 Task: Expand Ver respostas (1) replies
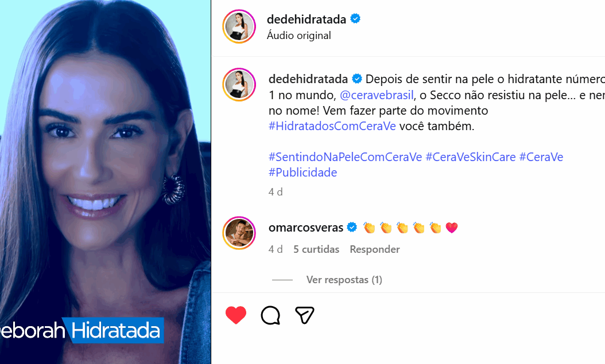click(x=344, y=280)
